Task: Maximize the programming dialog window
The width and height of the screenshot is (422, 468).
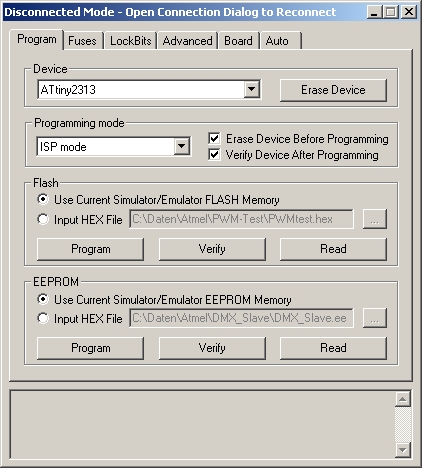Action: [x=391, y=12]
